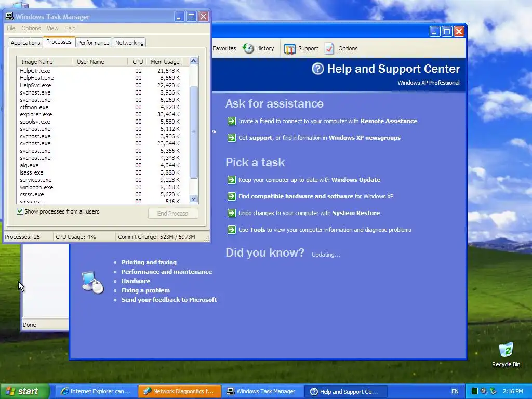Image resolution: width=532 pixels, height=399 pixels.
Task: Open the Performance tab
Action: click(x=94, y=43)
